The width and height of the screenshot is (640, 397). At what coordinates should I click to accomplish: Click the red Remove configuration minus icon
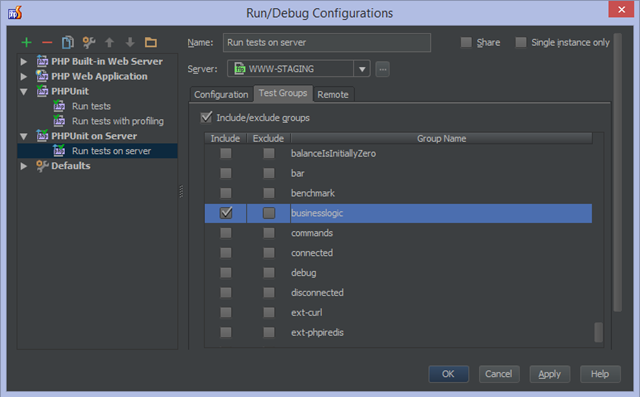click(x=47, y=42)
